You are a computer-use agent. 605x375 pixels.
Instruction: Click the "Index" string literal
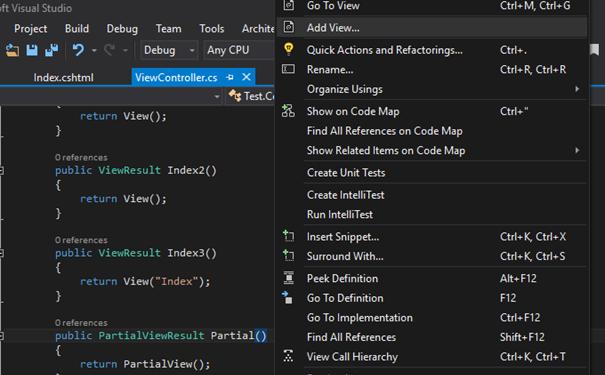(177, 281)
